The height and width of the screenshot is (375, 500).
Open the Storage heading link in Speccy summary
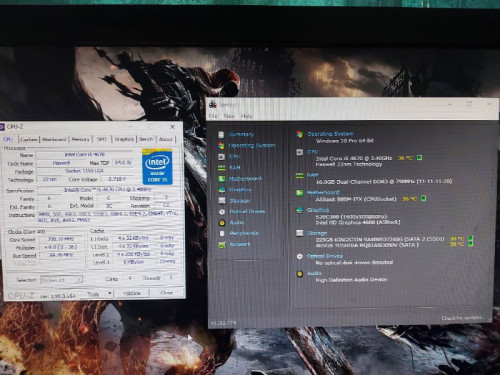point(317,233)
